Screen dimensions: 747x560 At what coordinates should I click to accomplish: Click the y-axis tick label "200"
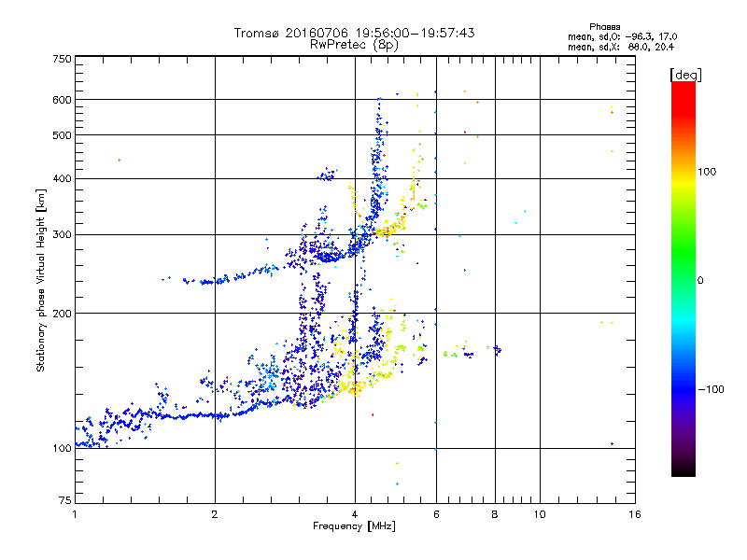coord(62,314)
